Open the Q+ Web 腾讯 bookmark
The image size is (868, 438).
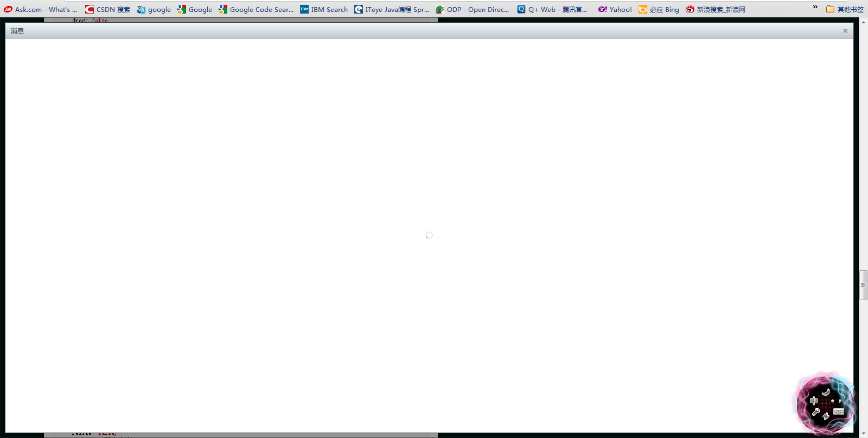(x=552, y=9)
